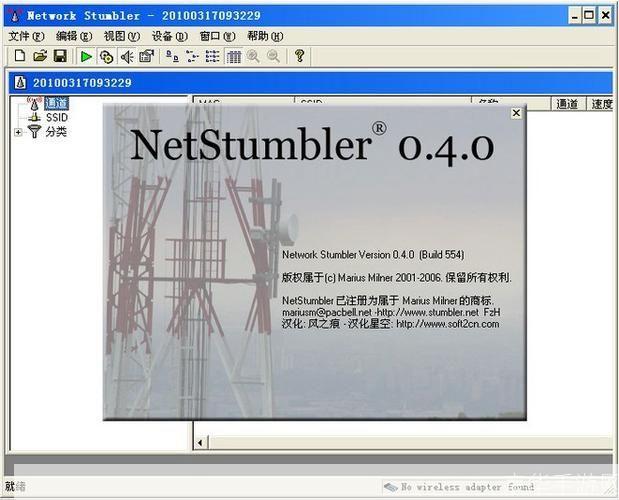Click the 速度 column header
The width and height of the screenshot is (619, 500).
(600, 104)
